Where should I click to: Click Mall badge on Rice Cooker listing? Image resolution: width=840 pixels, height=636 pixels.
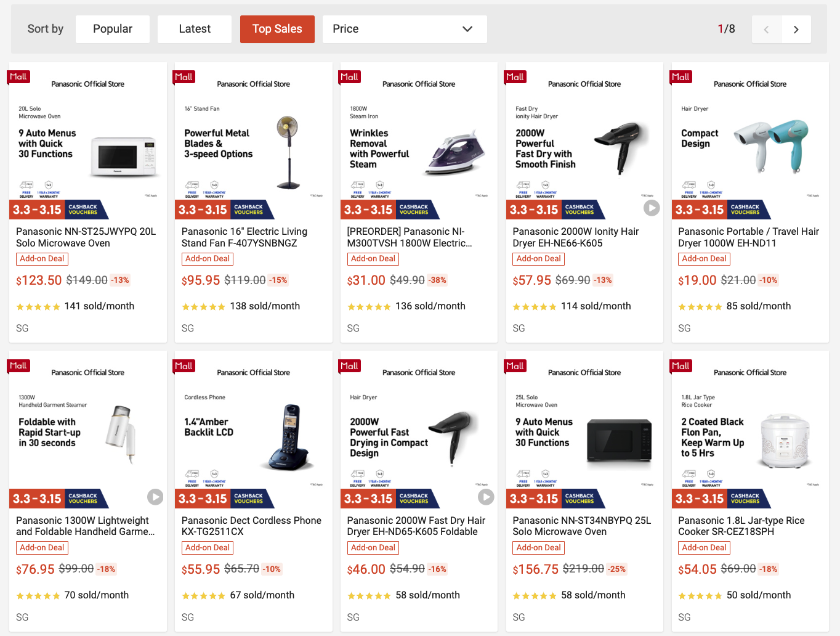680,366
